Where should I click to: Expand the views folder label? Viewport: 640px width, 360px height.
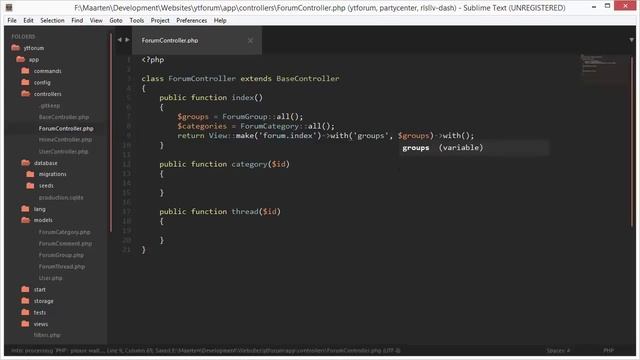pos(40,324)
